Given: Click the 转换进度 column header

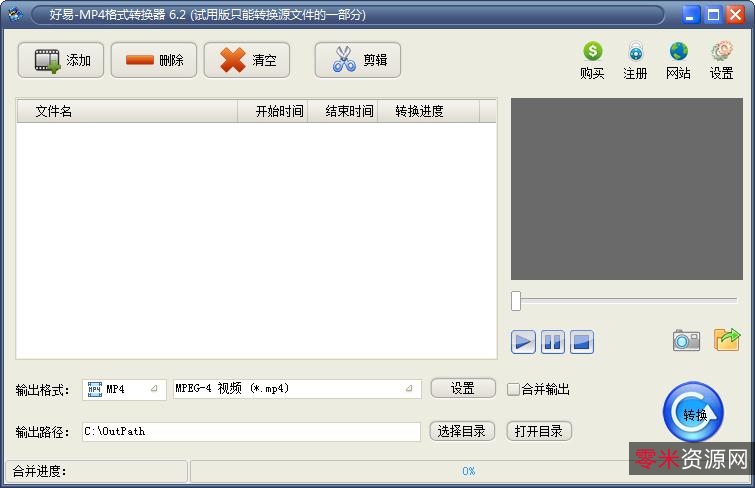Looking at the screenshot, I should (x=428, y=111).
